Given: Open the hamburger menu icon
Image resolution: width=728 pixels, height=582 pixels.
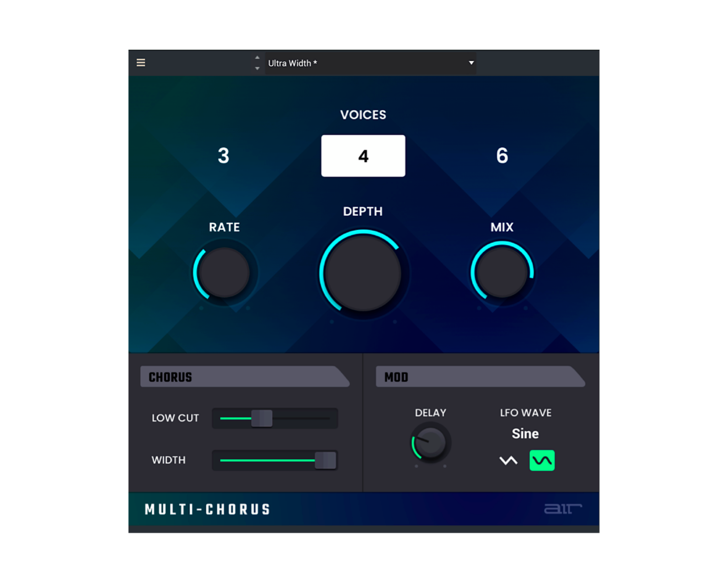Looking at the screenshot, I should pyautogui.click(x=141, y=63).
